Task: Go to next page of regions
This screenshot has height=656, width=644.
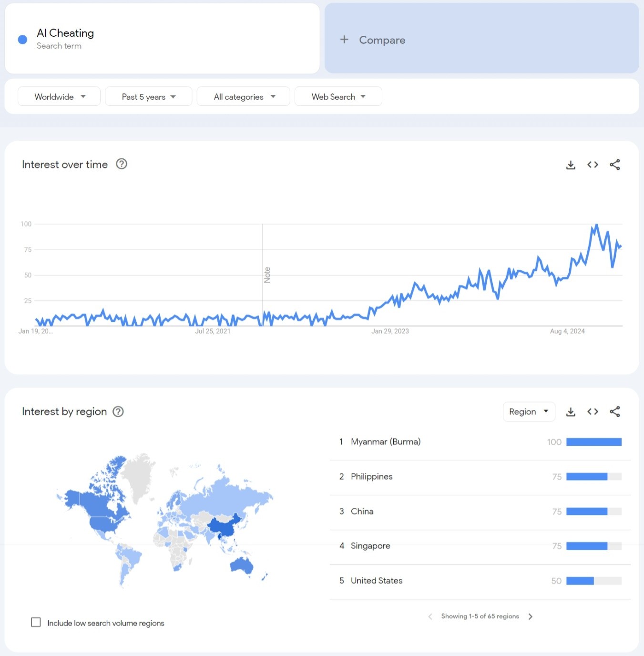Action: (x=531, y=616)
